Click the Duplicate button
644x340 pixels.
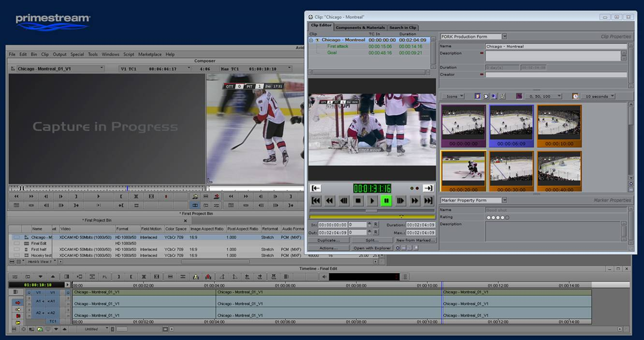(x=328, y=241)
